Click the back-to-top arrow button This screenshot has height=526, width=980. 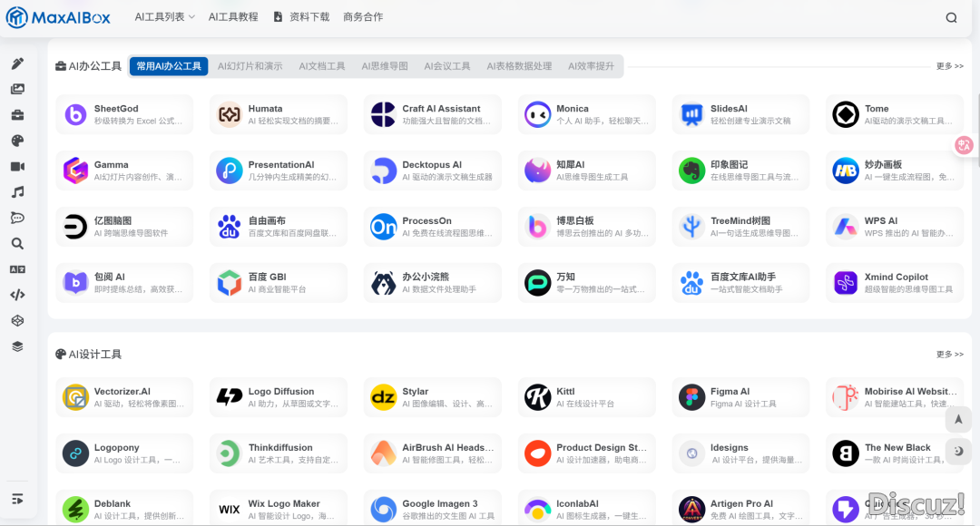(x=958, y=420)
